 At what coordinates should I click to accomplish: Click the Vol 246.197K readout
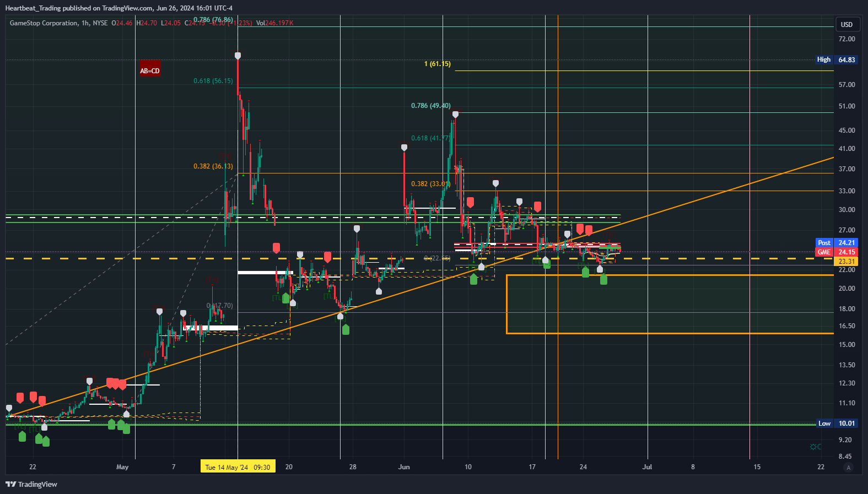point(274,23)
